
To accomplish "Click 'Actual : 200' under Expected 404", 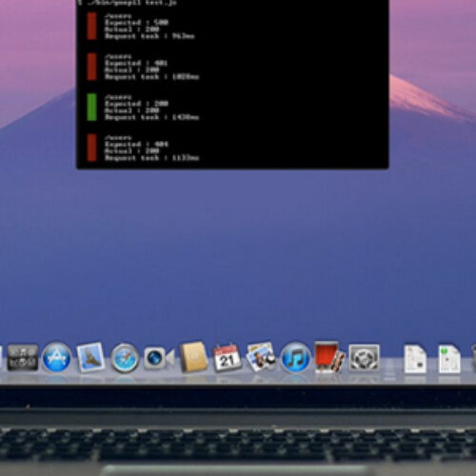I will [131, 151].
